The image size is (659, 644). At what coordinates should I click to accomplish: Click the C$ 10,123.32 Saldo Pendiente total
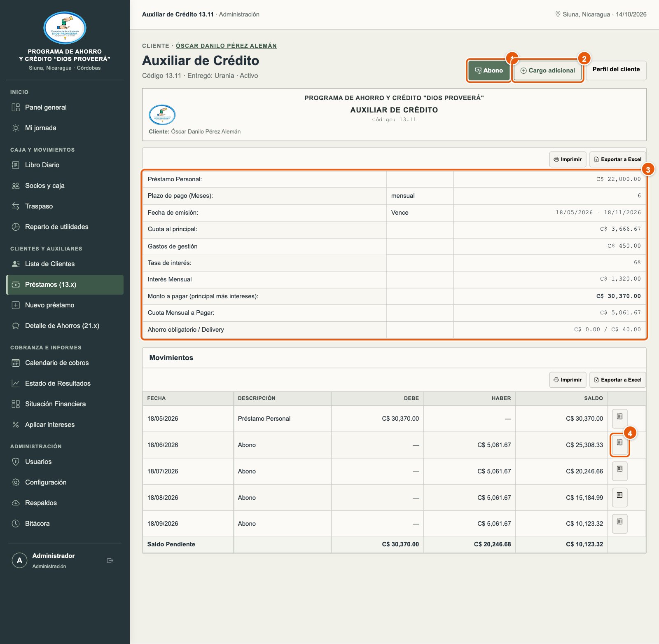pyautogui.click(x=584, y=544)
